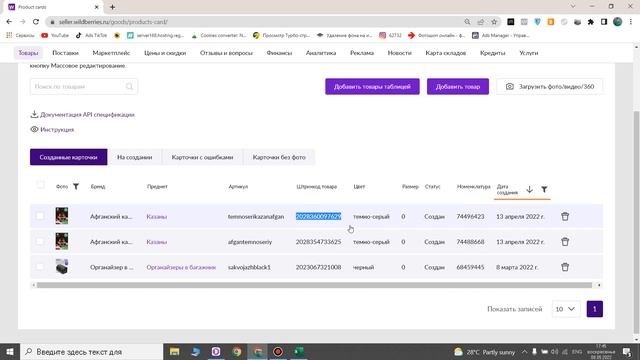
Task: Open the photo column filter icon
Action: point(76,187)
